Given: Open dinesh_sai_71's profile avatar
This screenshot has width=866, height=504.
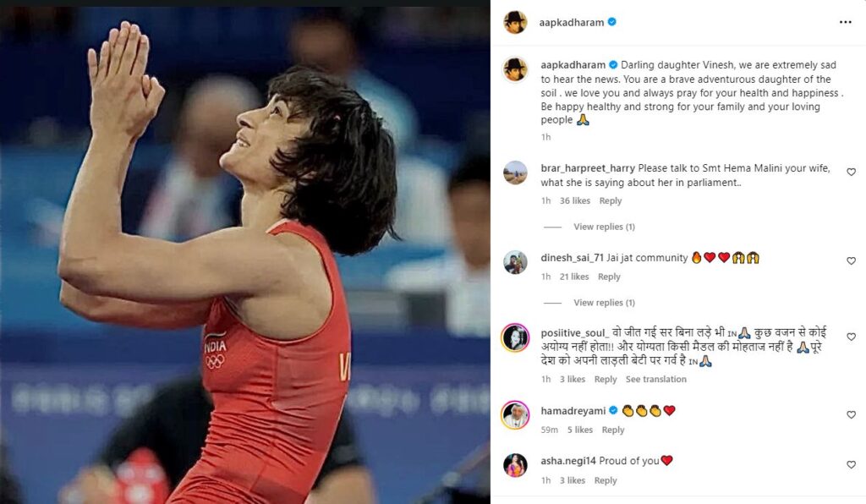Looking at the screenshot, I should [x=515, y=261].
